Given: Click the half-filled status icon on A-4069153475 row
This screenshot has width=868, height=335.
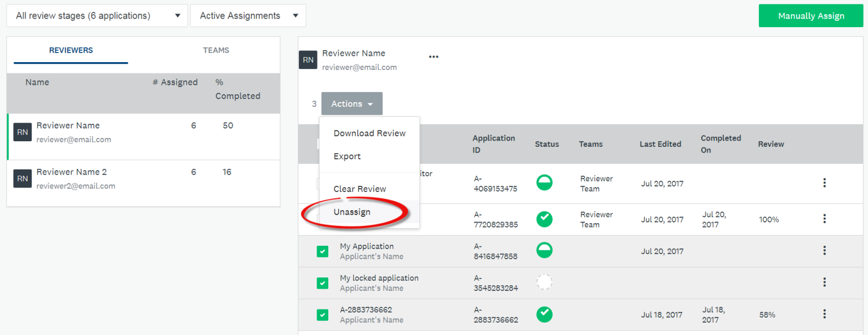Looking at the screenshot, I should [544, 182].
